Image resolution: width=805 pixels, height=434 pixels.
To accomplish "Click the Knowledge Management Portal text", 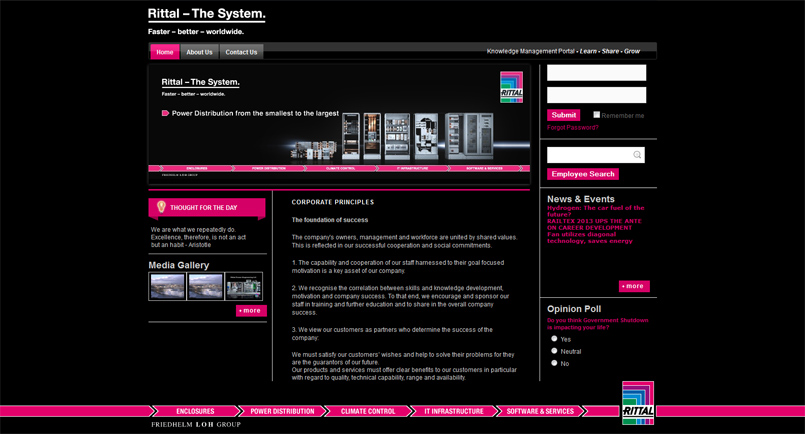I will point(530,51).
